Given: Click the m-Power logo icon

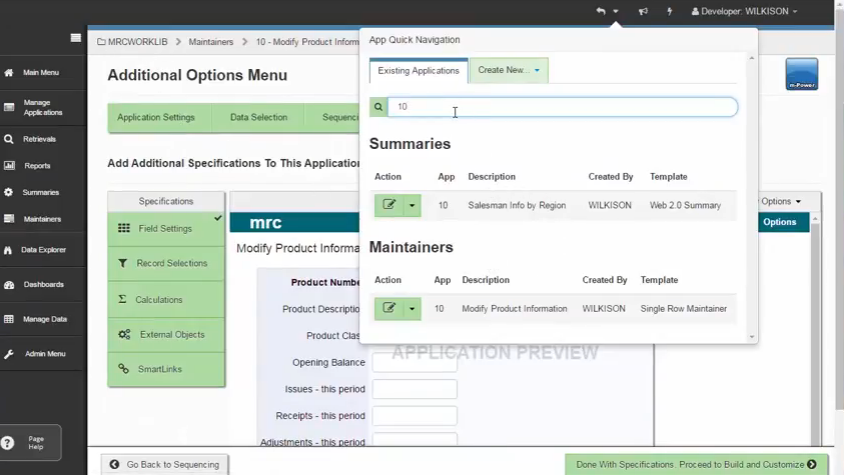Looking at the screenshot, I should (801, 74).
